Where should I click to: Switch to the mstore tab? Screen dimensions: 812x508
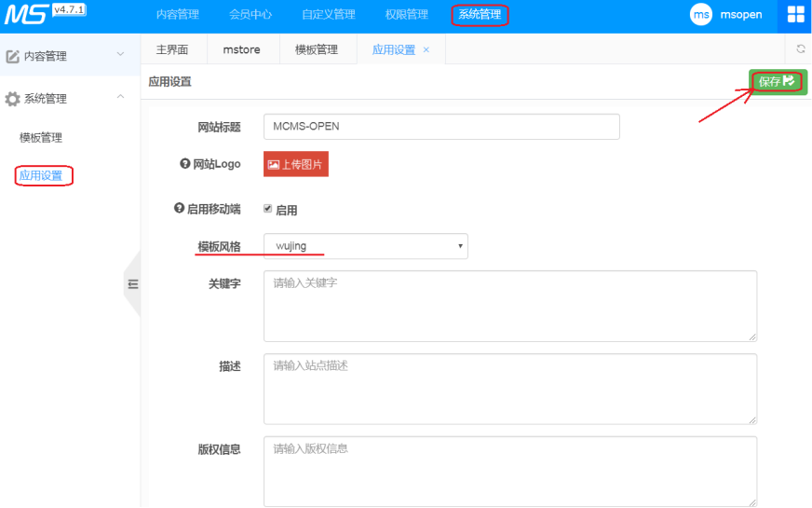[x=242, y=49]
